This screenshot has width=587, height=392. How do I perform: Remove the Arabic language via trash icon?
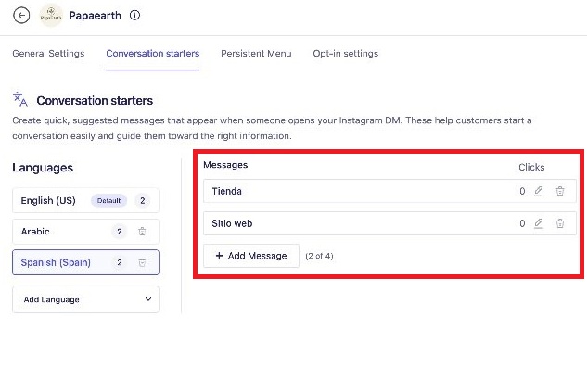coord(142,232)
